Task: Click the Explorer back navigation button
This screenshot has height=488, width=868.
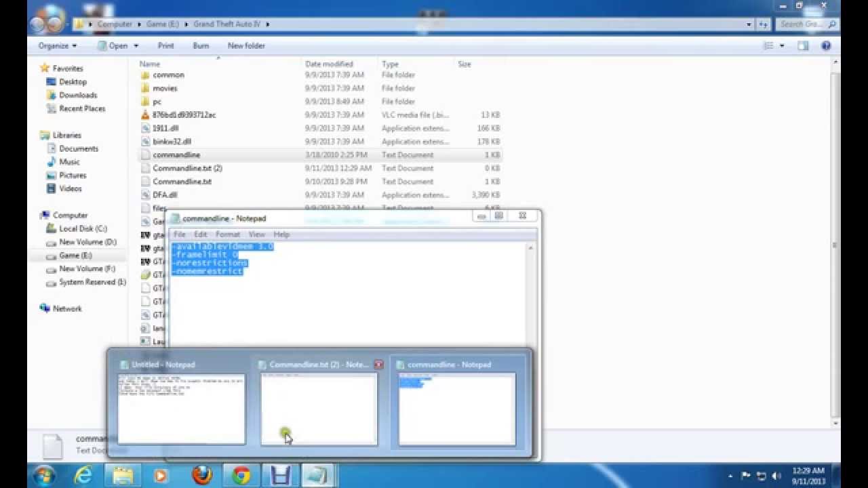Action: [x=39, y=24]
